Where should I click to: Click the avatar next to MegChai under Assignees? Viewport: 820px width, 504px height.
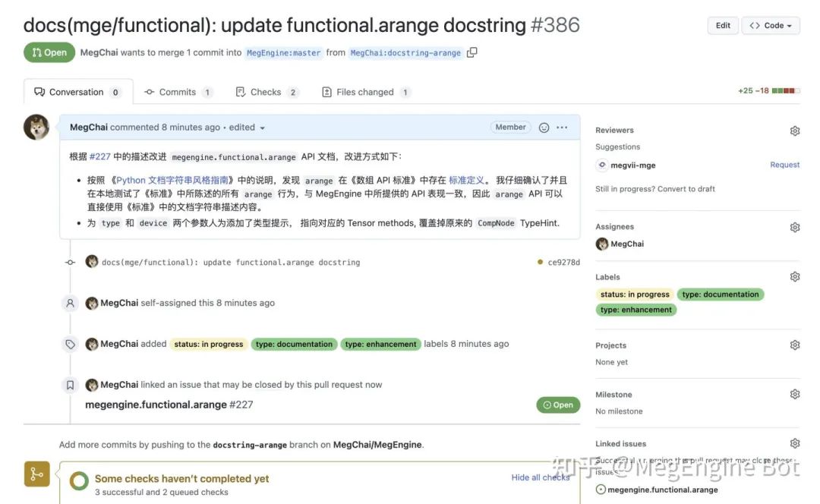(602, 244)
